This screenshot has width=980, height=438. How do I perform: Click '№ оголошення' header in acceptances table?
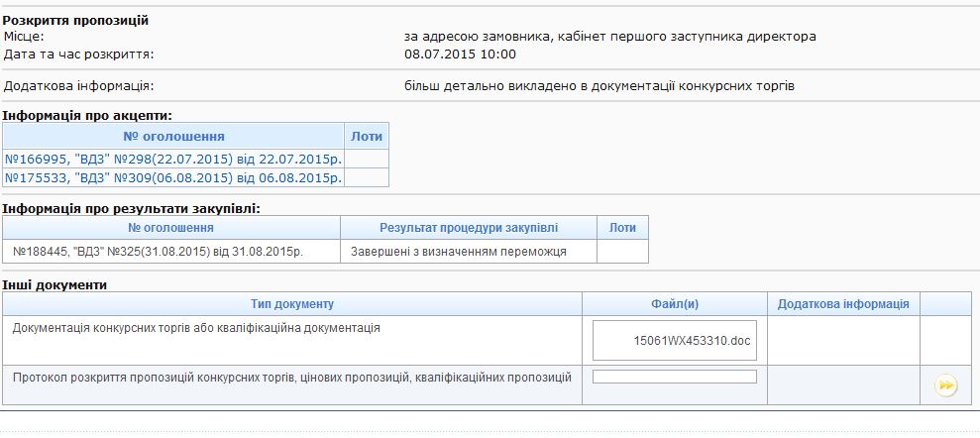173,136
